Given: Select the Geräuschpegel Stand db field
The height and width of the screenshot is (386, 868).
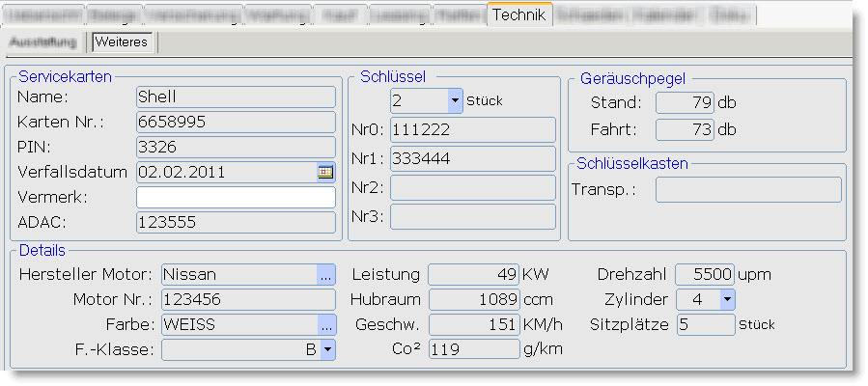Looking at the screenshot, I should pos(685,103).
